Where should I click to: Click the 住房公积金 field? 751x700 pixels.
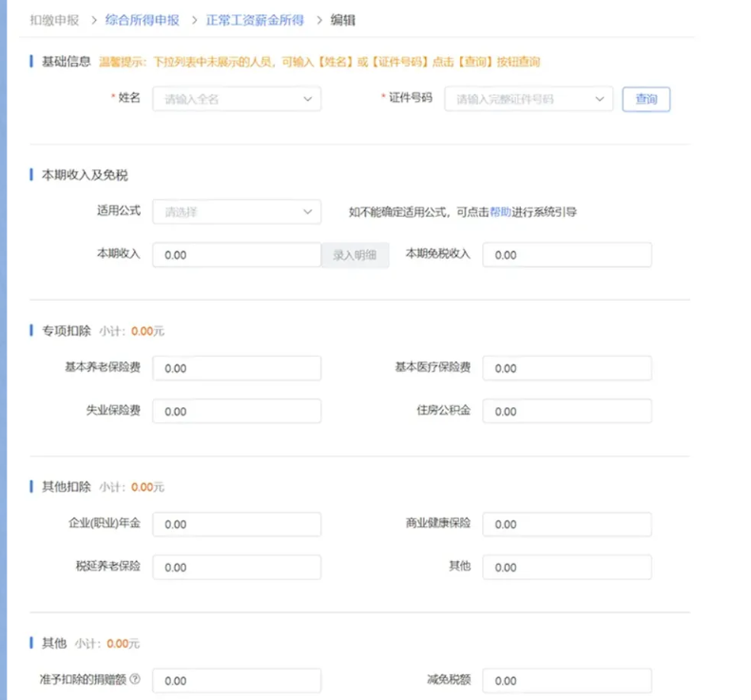click(567, 411)
